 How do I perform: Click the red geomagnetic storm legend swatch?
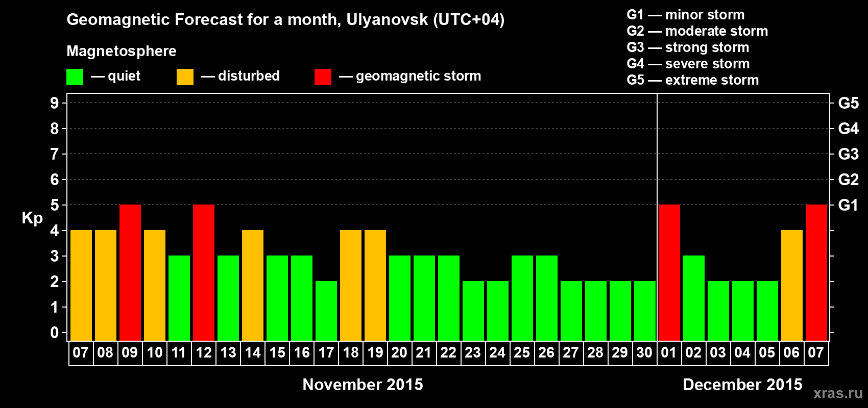323,77
